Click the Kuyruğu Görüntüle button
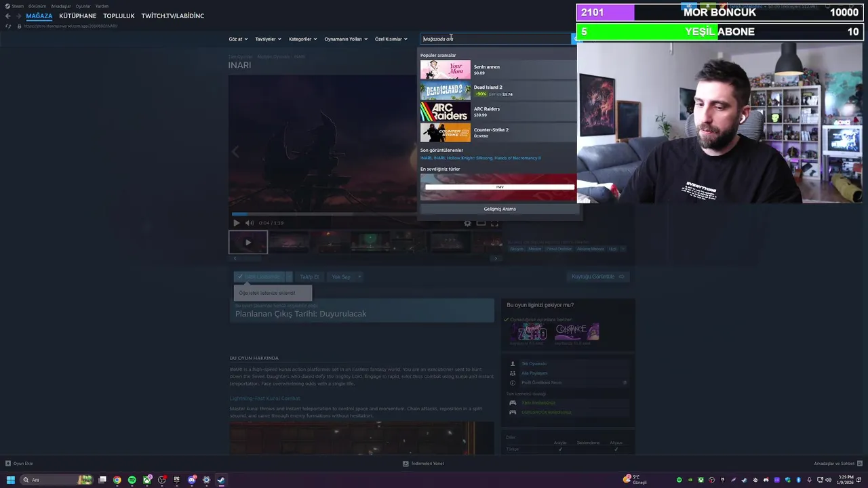The height and width of the screenshot is (488, 868). point(598,277)
